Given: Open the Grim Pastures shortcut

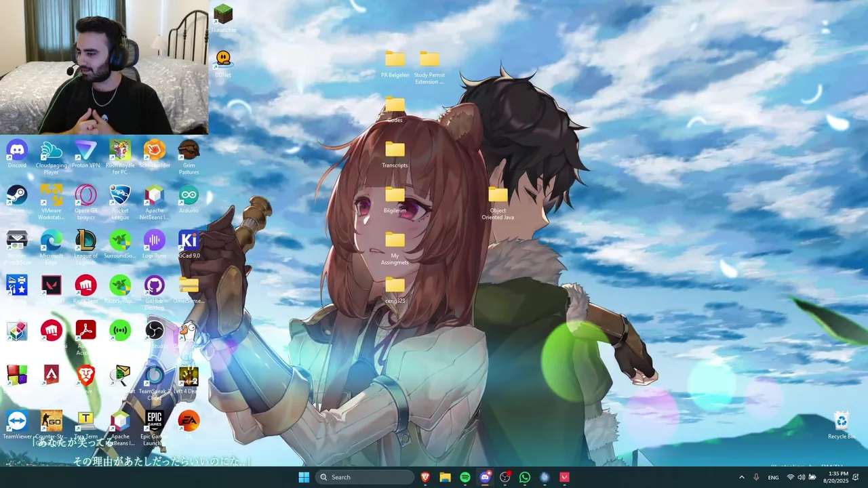Looking at the screenshot, I should tap(189, 157).
